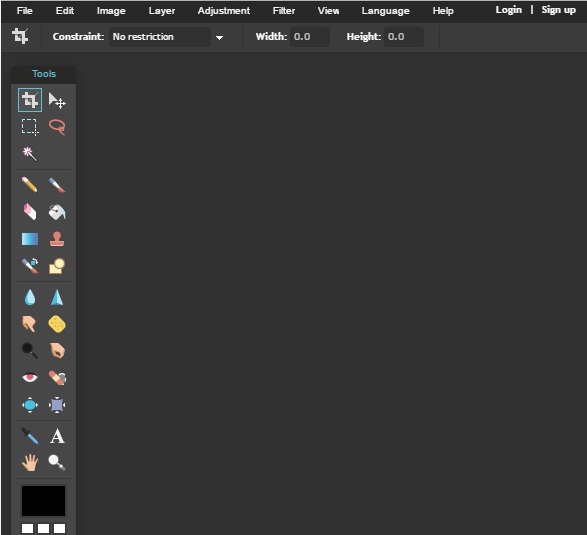The height and width of the screenshot is (535, 587).
Task: Choose the Pencil tool
Action: [30, 185]
